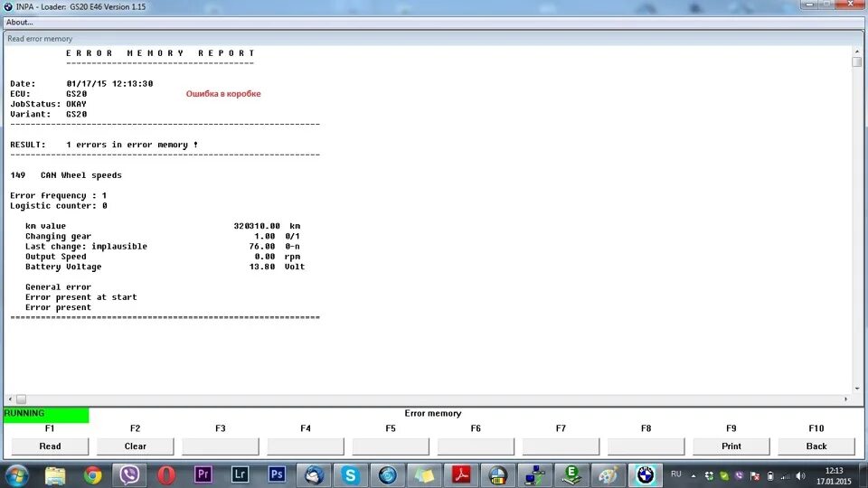Click the F9 Print button

[x=731, y=446]
